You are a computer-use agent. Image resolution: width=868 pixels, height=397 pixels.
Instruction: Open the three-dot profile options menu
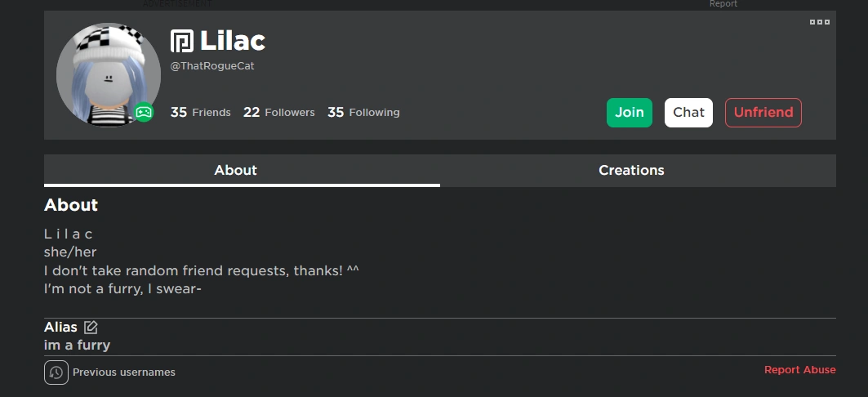[820, 22]
